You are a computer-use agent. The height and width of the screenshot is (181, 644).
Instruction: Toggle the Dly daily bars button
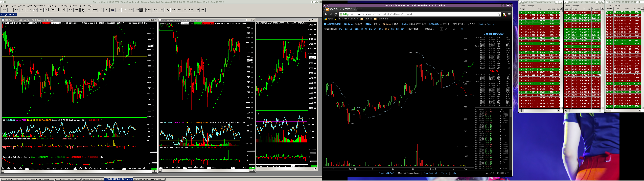point(168,10)
